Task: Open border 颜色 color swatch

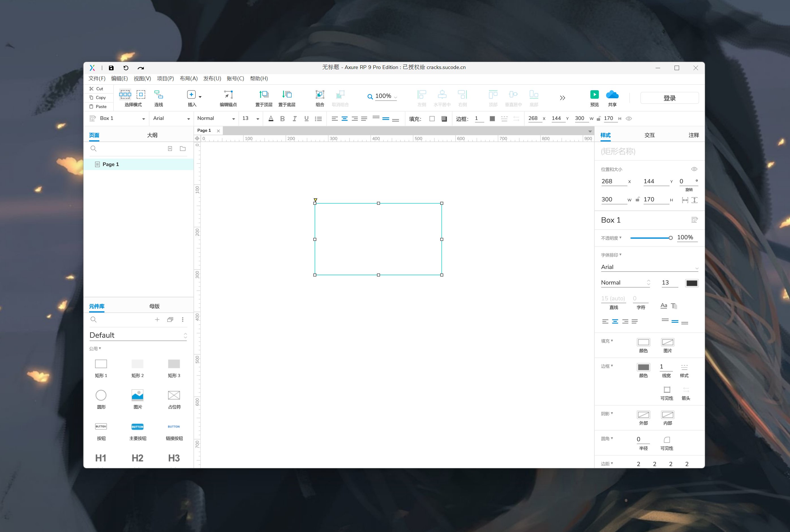Action: click(x=643, y=367)
